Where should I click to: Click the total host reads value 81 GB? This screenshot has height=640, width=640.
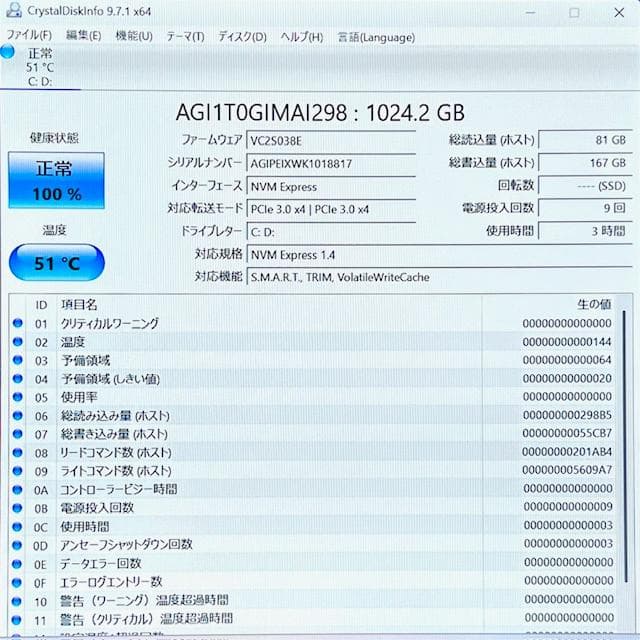click(585, 140)
